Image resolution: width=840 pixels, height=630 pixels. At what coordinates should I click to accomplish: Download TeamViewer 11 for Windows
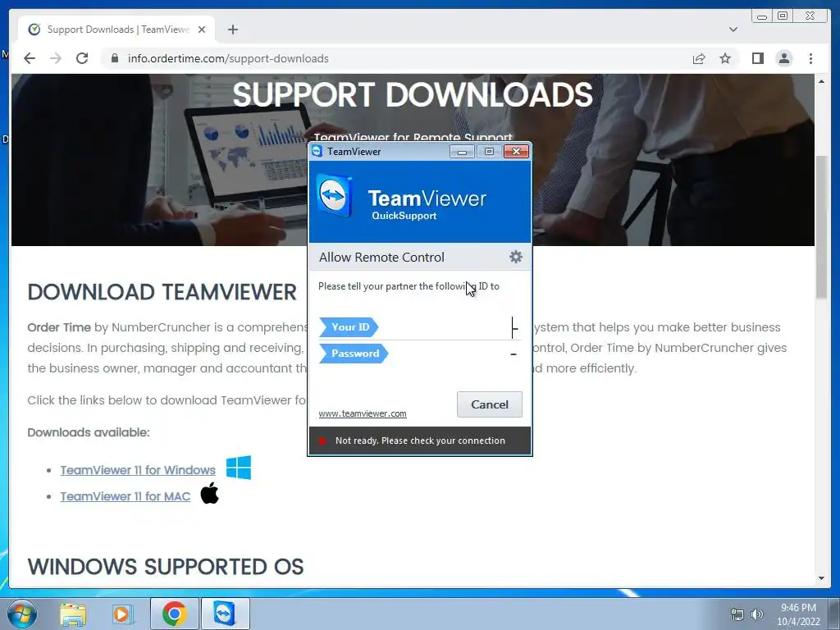tap(138, 470)
